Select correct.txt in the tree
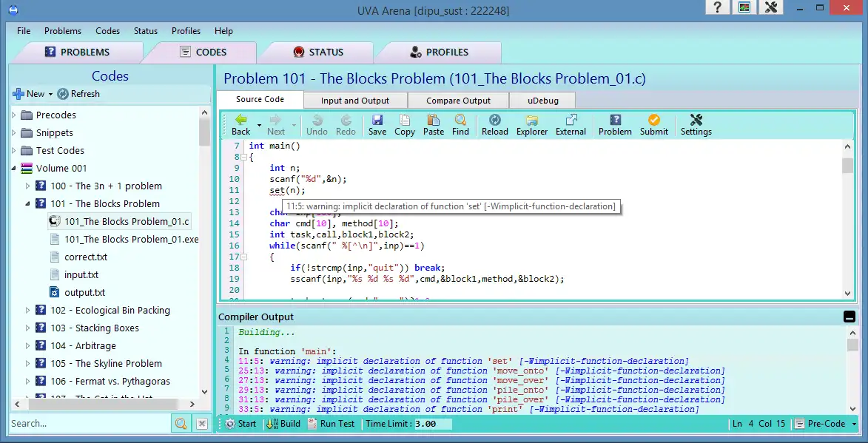 click(86, 257)
